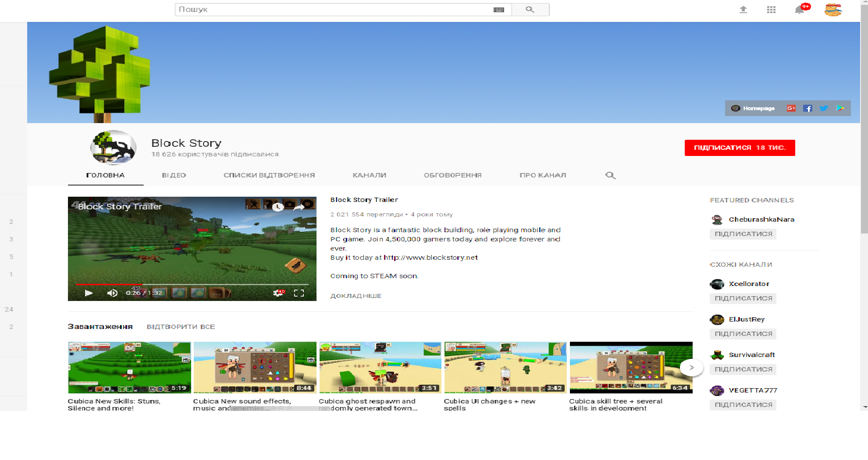
Task: Open the Homepage link on banner
Action: [753, 108]
